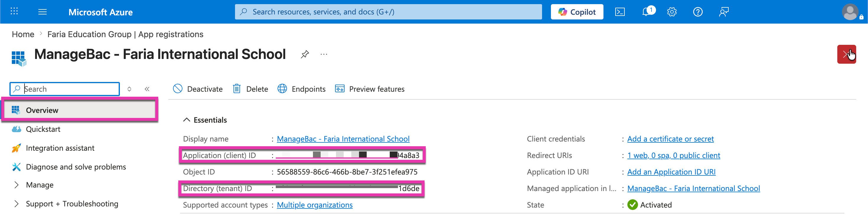Image resolution: width=868 pixels, height=217 pixels.
Task: Click the Diagnose wrench icon
Action: [x=16, y=167]
